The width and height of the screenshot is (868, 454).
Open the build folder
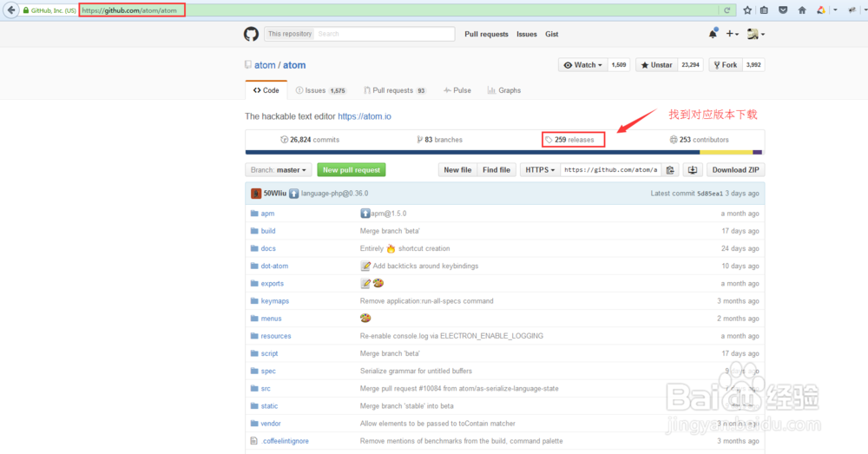268,231
